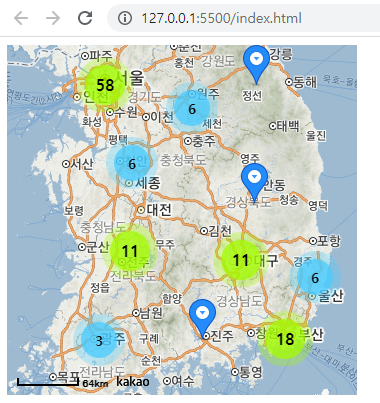
Task: Click the cluster marker 3 near 광주
Action: pos(99,340)
